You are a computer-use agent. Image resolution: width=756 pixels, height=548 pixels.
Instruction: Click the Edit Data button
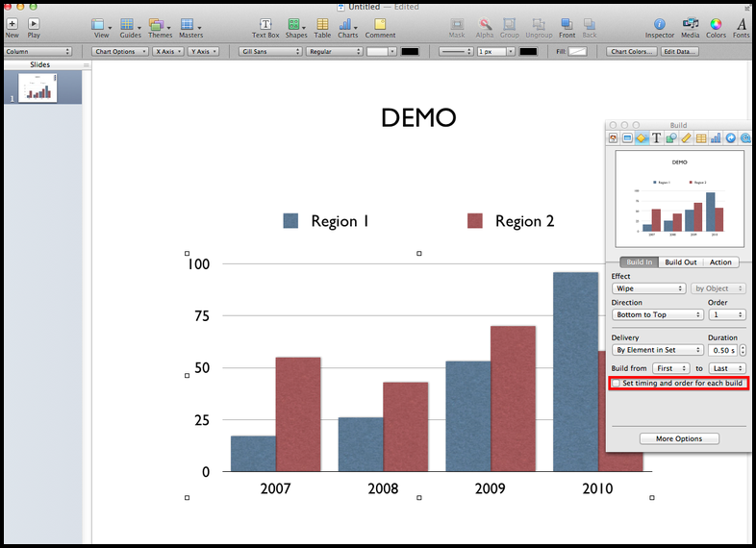click(x=679, y=51)
